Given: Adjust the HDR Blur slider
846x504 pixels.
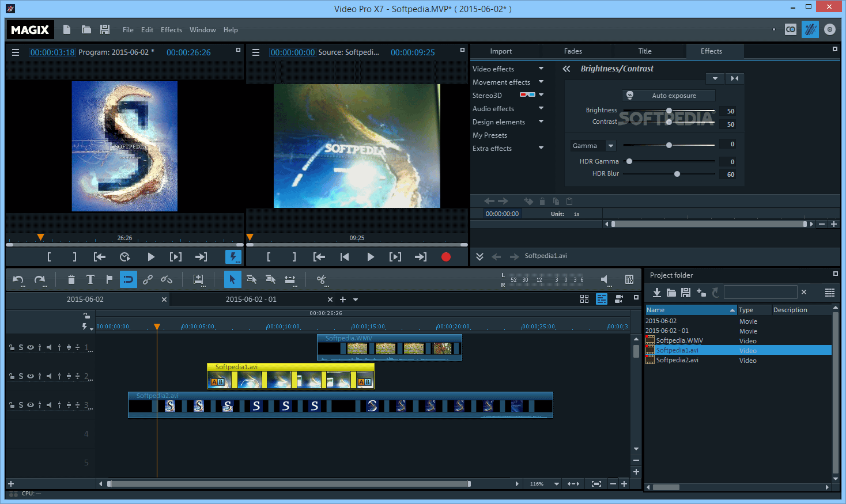Looking at the screenshot, I should tap(677, 174).
